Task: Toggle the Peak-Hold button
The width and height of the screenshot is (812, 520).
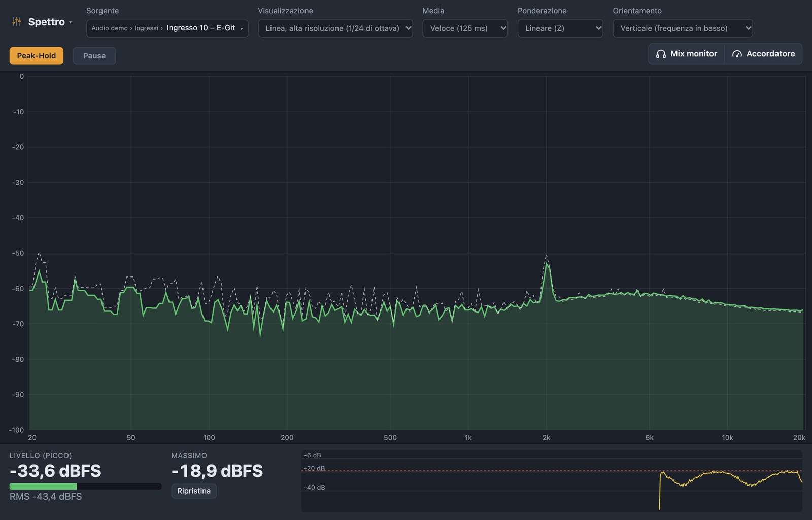Action: pyautogui.click(x=37, y=56)
